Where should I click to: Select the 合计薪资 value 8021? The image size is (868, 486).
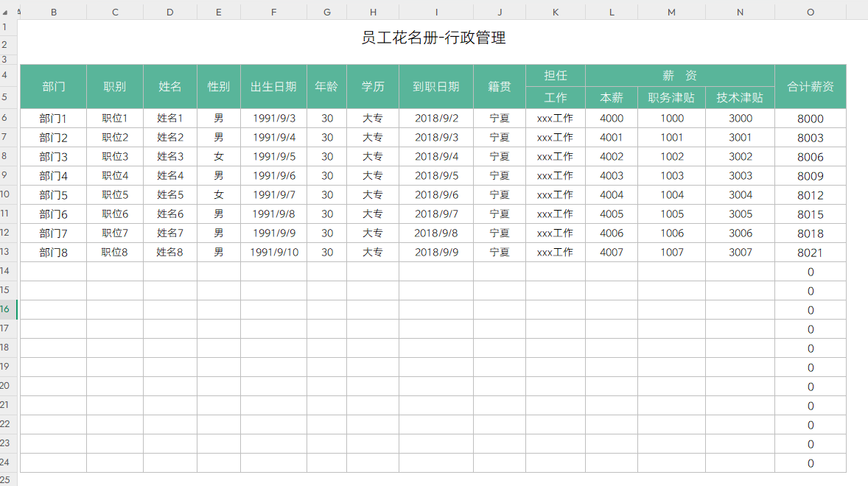[x=810, y=252]
